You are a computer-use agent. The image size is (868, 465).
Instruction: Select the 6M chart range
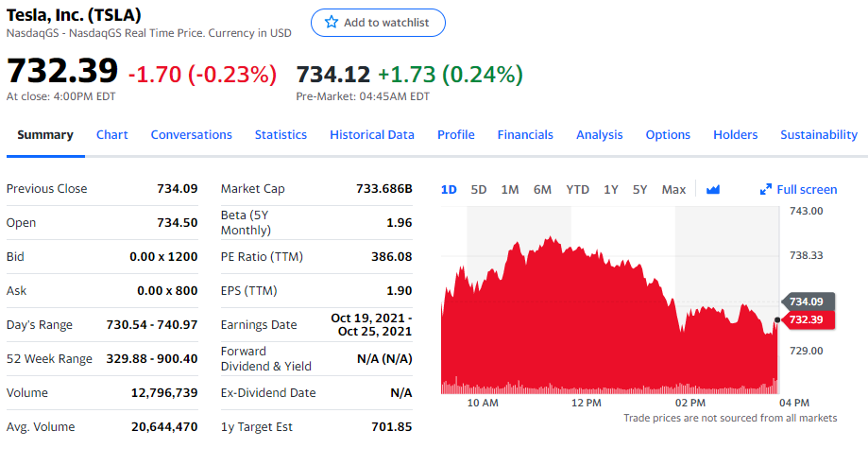pos(542,190)
